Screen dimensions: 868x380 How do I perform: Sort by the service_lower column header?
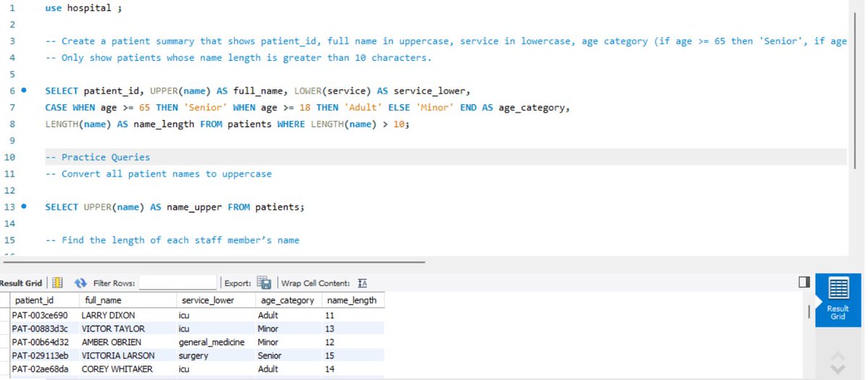click(215, 300)
